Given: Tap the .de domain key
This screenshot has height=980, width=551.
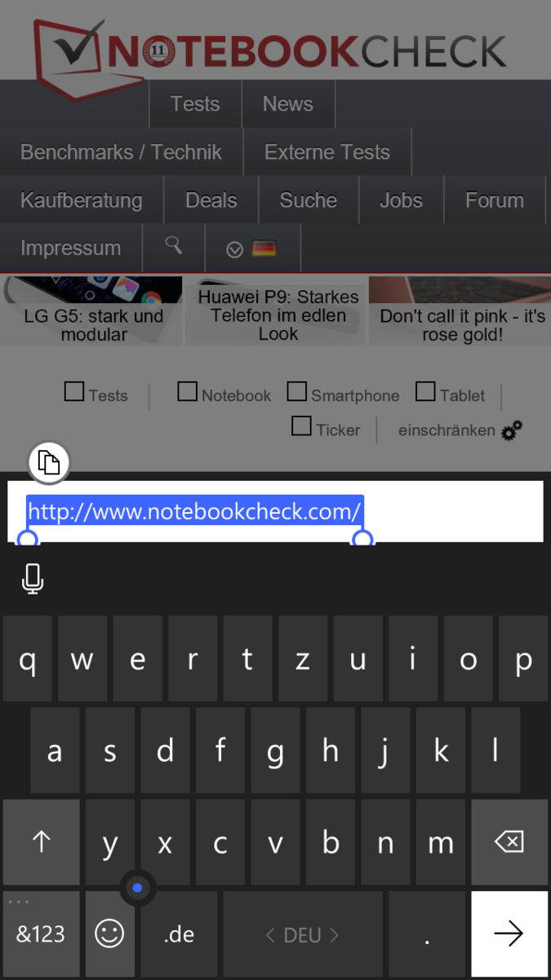Looking at the screenshot, I should pyautogui.click(x=179, y=934).
